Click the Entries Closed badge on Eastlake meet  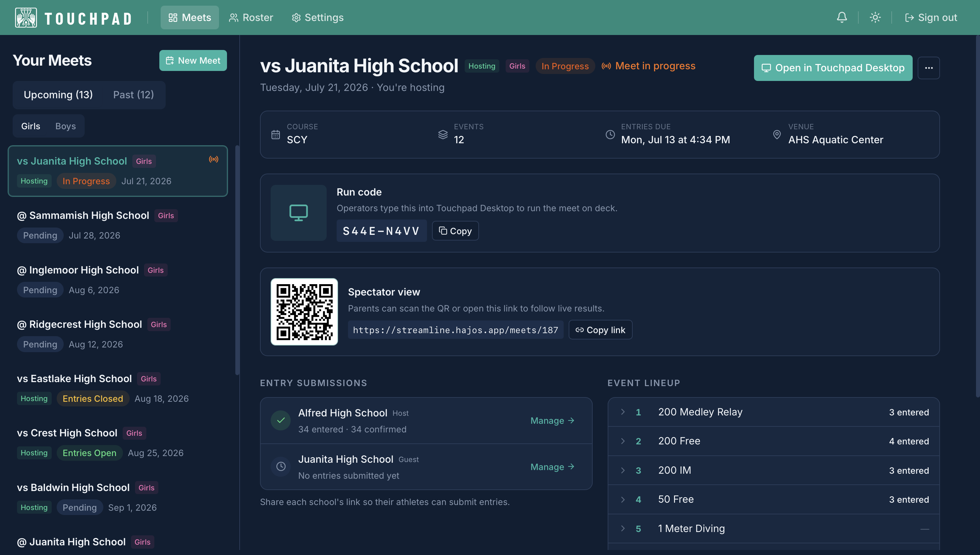pyautogui.click(x=93, y=398)
